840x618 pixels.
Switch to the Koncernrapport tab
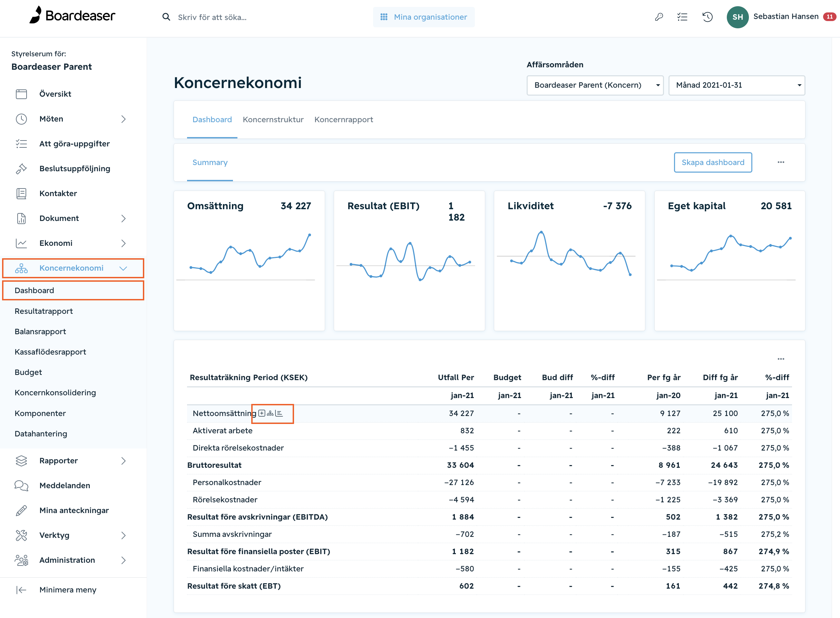pyautogui.click(x=343, y=120)
